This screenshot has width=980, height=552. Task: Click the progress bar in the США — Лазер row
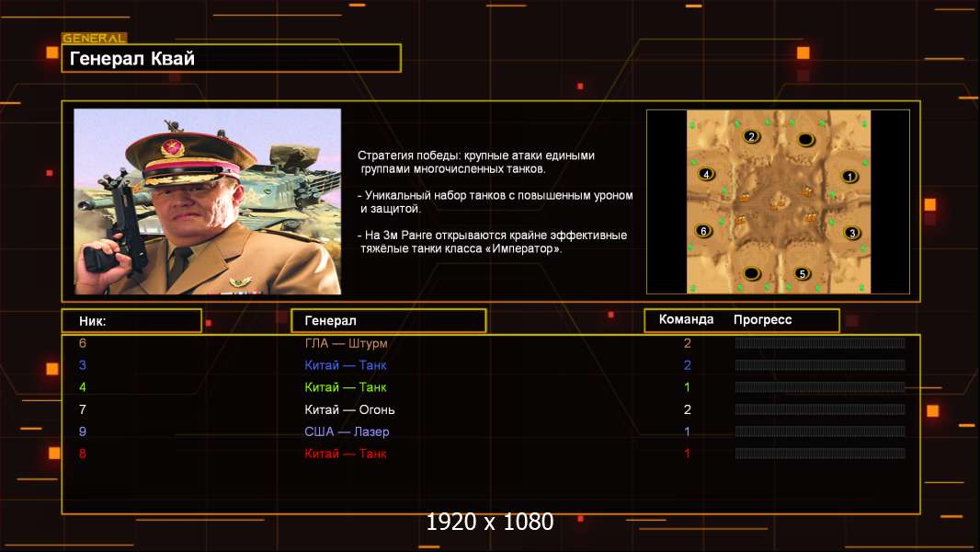coord(820,431)
